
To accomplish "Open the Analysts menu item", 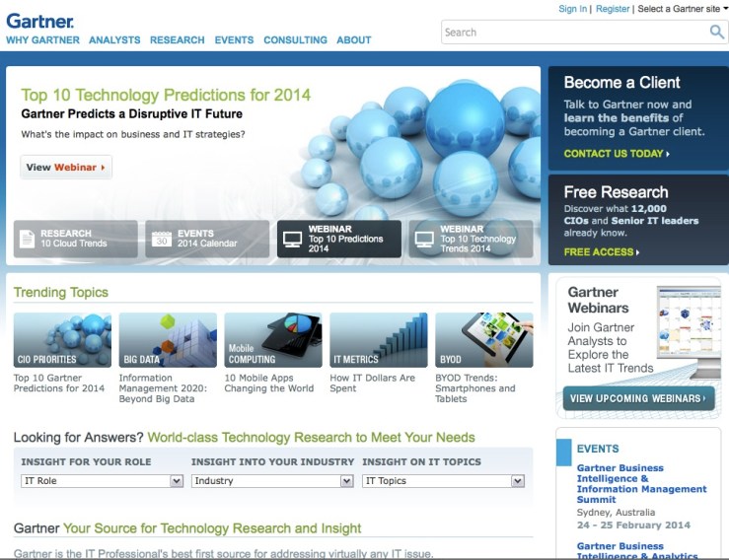I will pos(114,40).
